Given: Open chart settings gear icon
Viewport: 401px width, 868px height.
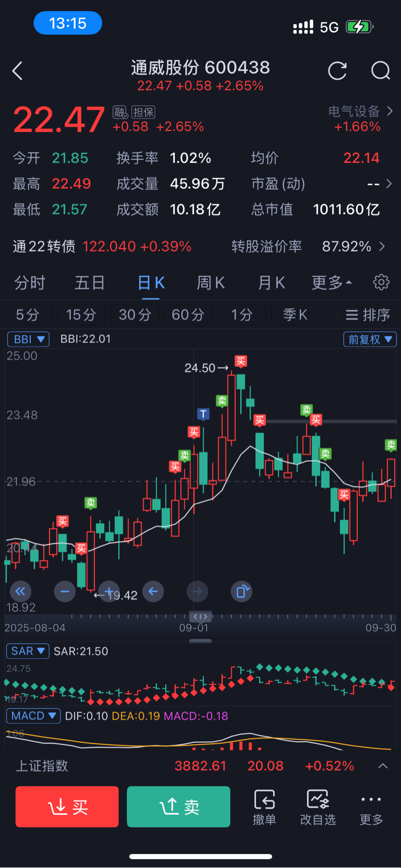Looking at the screenshot, I should tap(381, 282).
